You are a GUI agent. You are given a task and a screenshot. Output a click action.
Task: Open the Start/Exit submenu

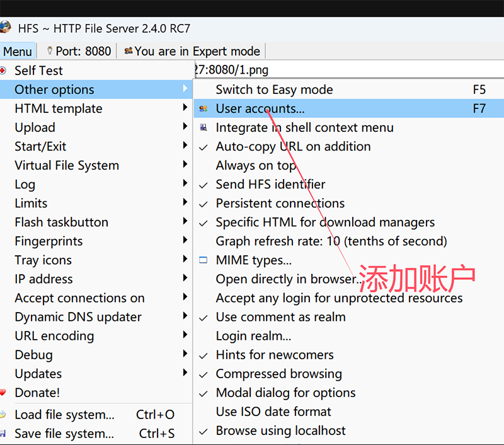96,147
